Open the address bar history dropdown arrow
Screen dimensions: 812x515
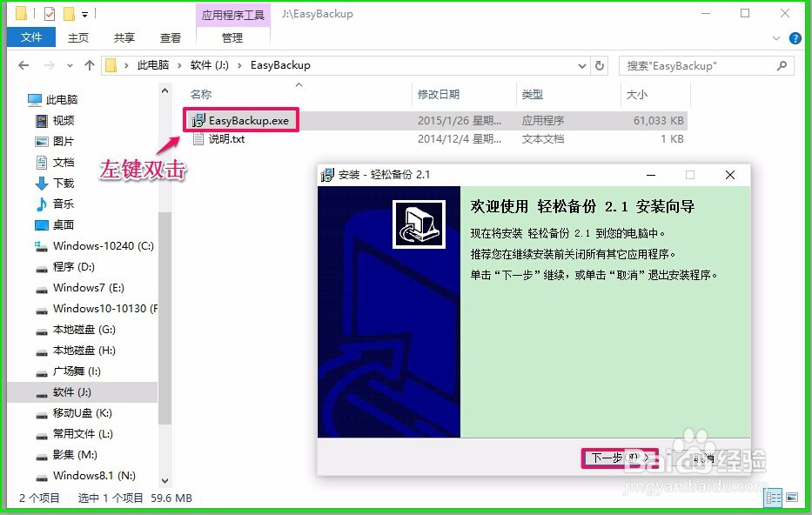pyautogui.click(x=582, y=64)
